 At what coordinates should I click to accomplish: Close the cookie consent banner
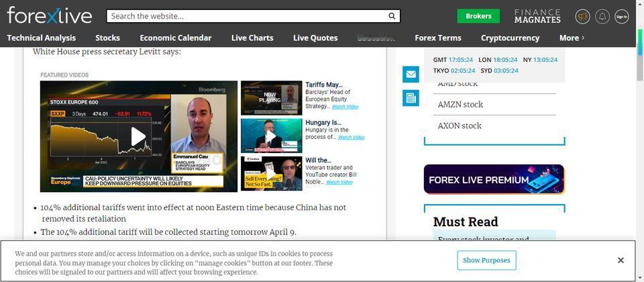(621, 261)
